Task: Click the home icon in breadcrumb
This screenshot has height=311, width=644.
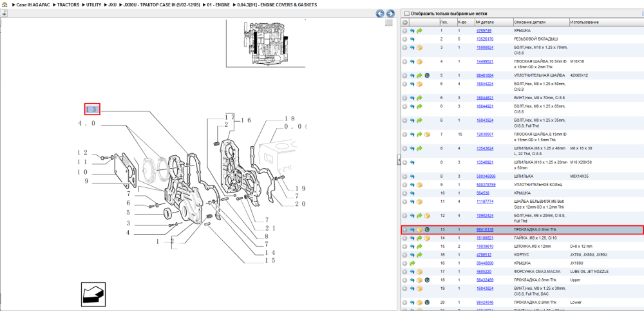Action: click(5, 5)
